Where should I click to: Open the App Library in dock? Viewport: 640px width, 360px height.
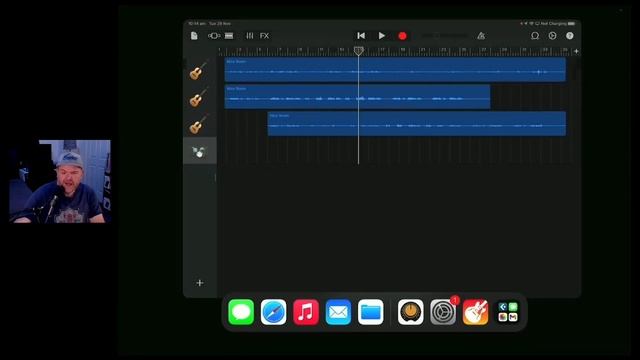(508, 312)
